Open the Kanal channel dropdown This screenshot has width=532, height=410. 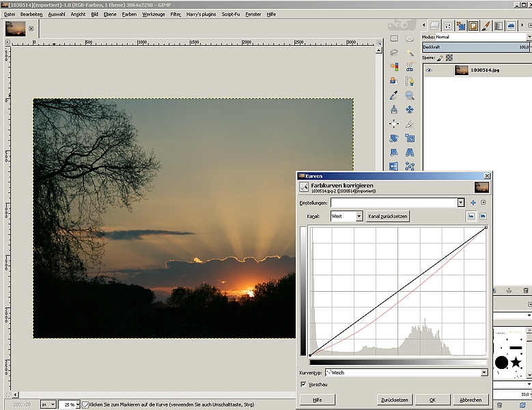tap(346, 216)
